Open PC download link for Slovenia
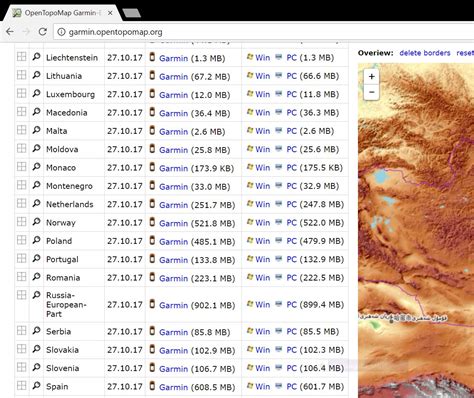474x398 pixels. [x=291, y=368]
